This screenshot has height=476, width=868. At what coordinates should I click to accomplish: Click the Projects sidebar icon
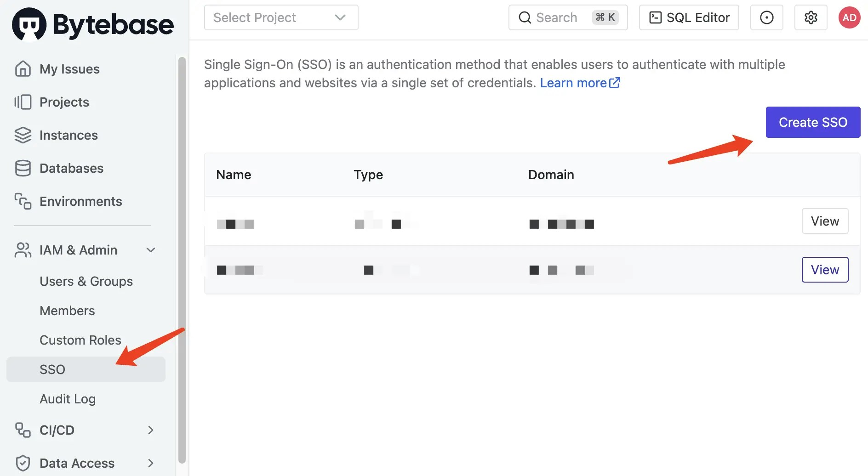click(x=23, y=102)
